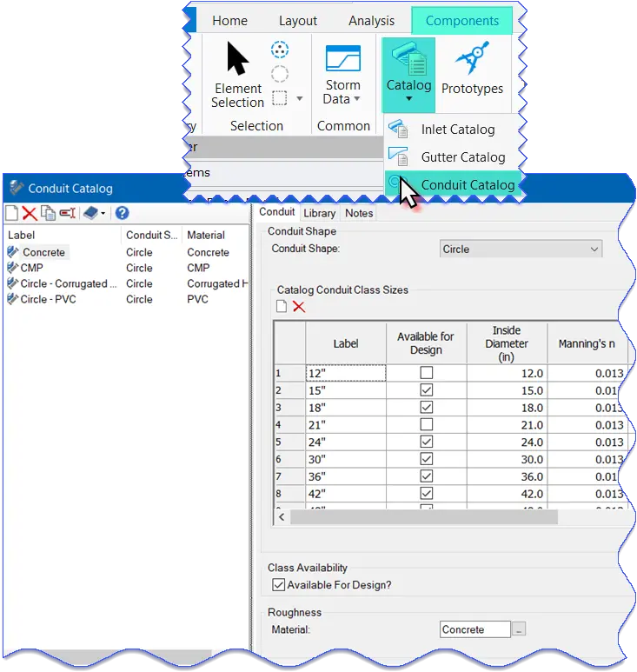Open the engineering library book icon

pos(90,213)
